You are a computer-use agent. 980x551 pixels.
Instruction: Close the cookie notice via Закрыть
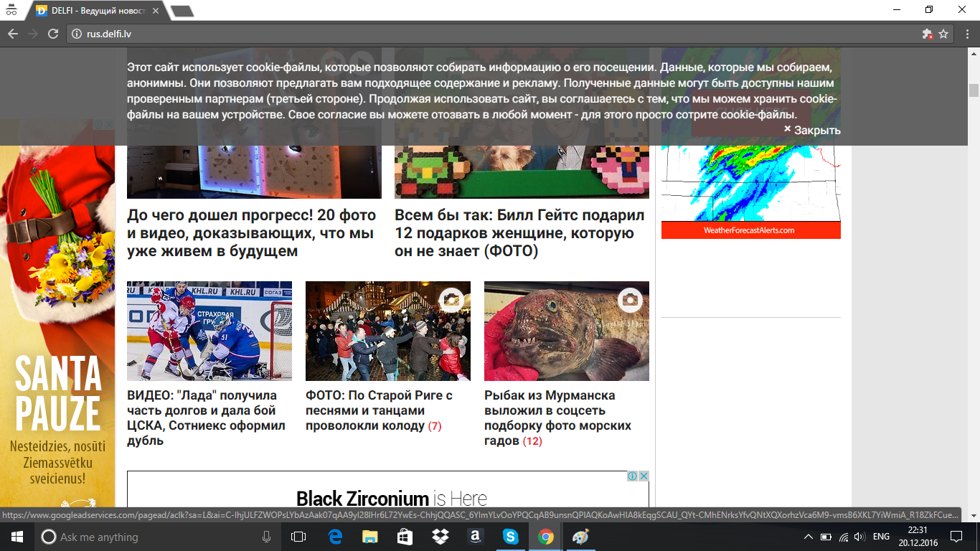[x=811, y=130]
